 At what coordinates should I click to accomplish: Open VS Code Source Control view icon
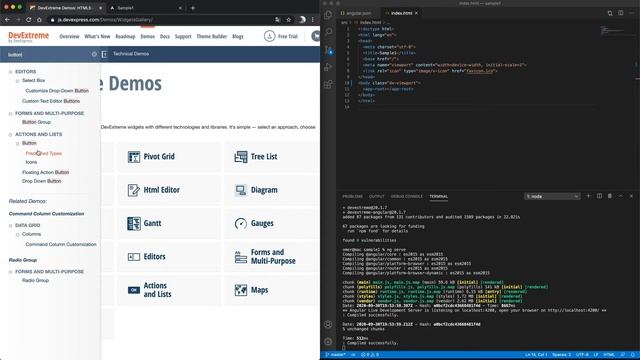pyautogui.click(x=328, y=50)
